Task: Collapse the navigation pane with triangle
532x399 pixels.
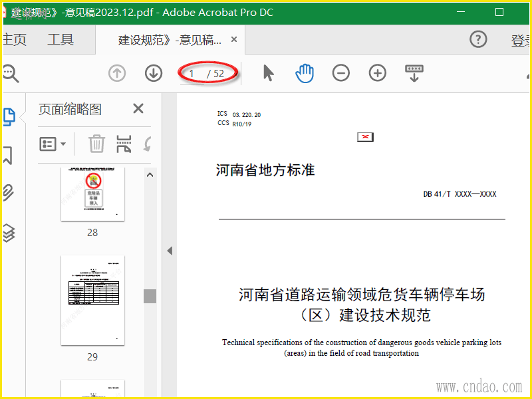Action: (170, 251)
